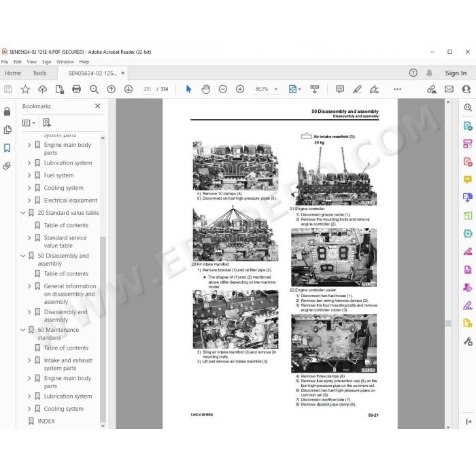Click the Print file icon
The image size is (476, 476).
[76, 89]
